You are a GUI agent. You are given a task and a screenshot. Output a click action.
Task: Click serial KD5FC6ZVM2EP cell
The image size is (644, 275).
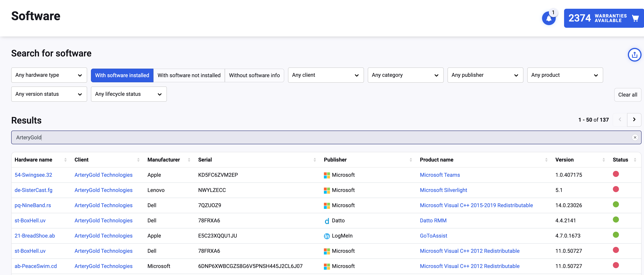point(218,175)
